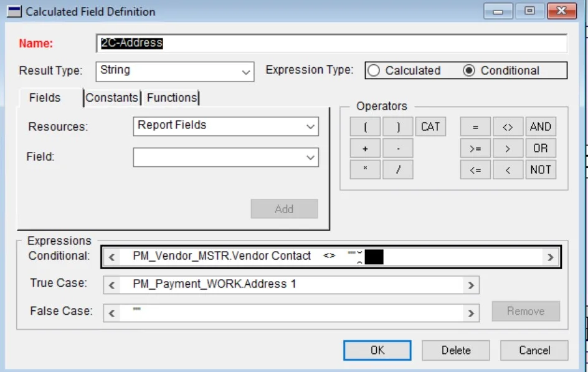
Task: Click the OK button
Action: point(377,350)
